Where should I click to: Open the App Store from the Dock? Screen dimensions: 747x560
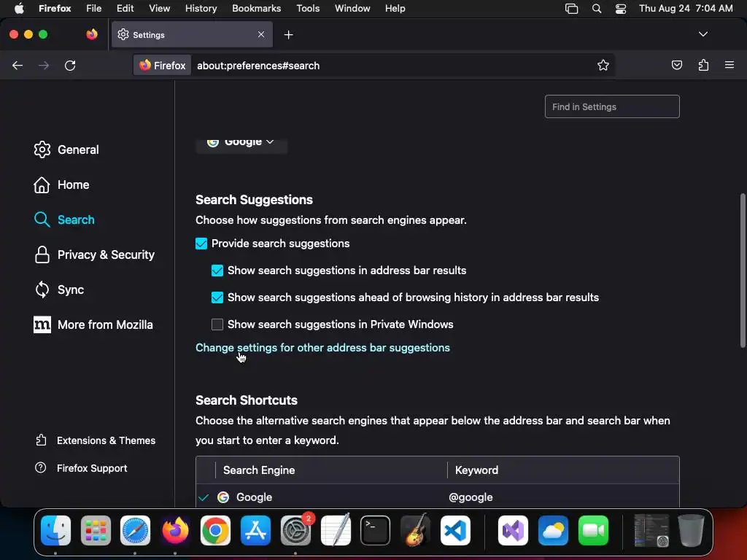tap(256, 531)
